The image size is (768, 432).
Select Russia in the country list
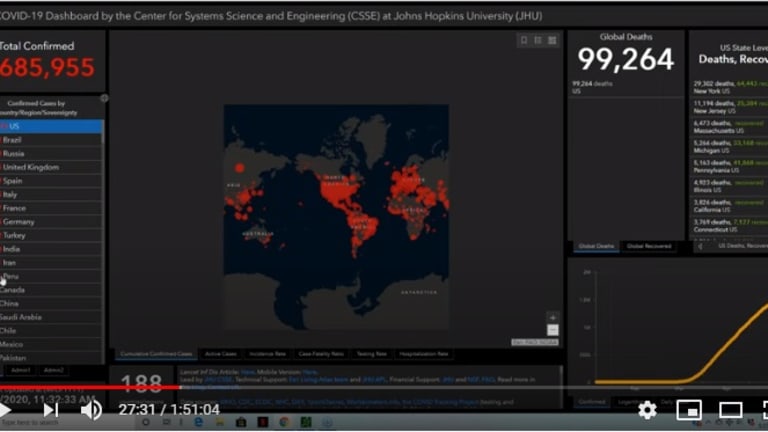(51, 154)
